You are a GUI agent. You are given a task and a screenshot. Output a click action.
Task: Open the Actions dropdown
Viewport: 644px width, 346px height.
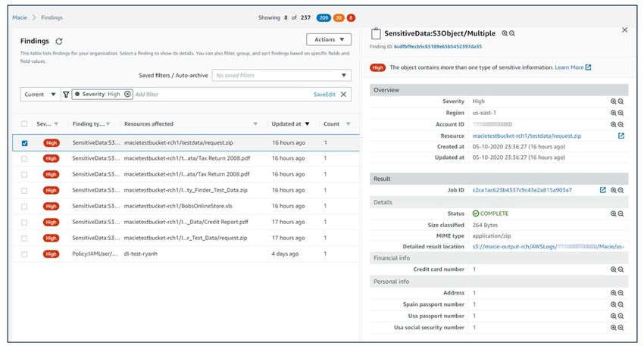[329, 39]
